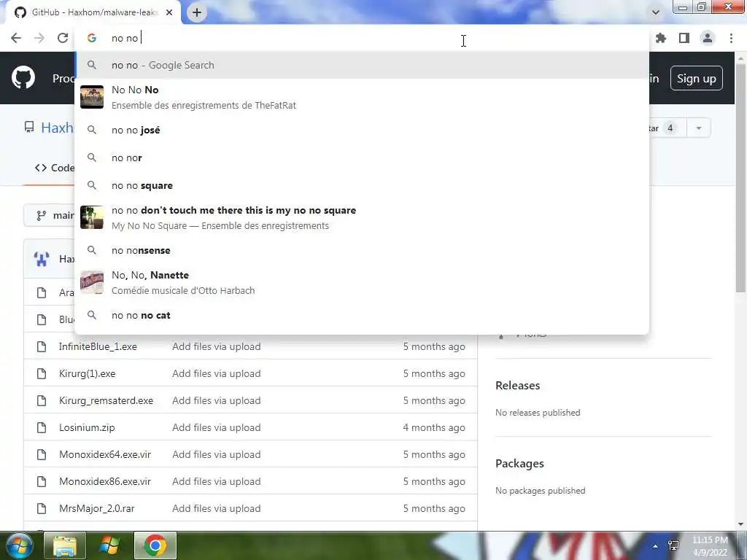Open commit message for Losinium.zip row

click(x=216, y=427)
